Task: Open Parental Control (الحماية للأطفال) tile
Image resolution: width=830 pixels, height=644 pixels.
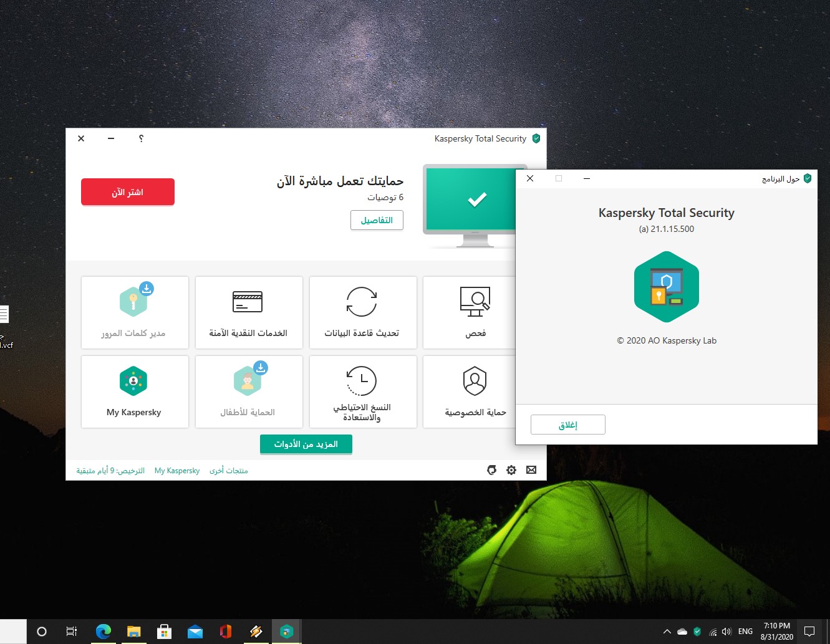Action: tap(249, 392)
